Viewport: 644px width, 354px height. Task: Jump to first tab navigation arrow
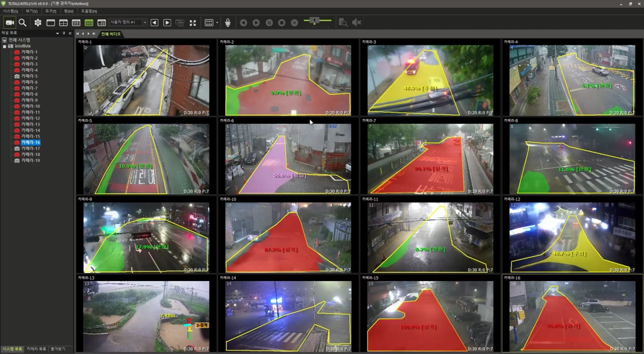[78, 34]
